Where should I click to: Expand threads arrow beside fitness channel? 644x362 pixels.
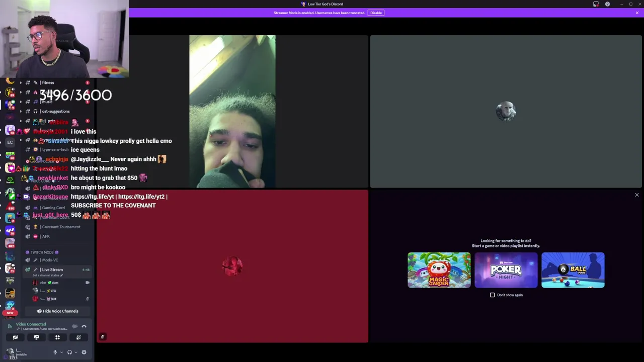coord(21,83)
